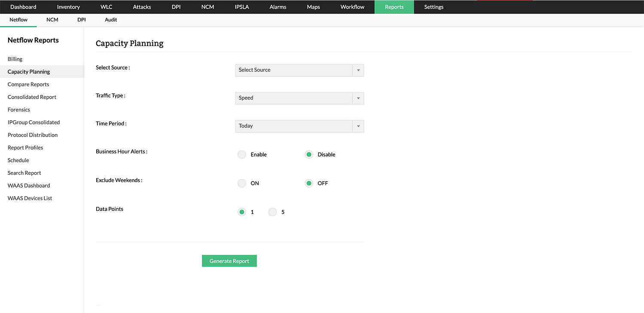Image resolution: width=644 pixels, height=313 pixels.
Task: Enable Business Hour Alerts radio button
Action: click(x=242, y=155)
